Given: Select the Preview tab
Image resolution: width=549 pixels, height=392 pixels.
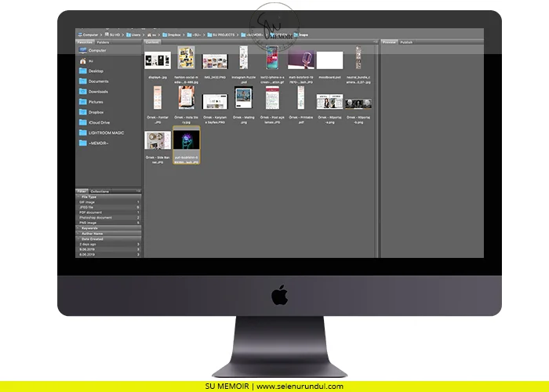Looking at the screenshot, I should click(x=389, y=42).
